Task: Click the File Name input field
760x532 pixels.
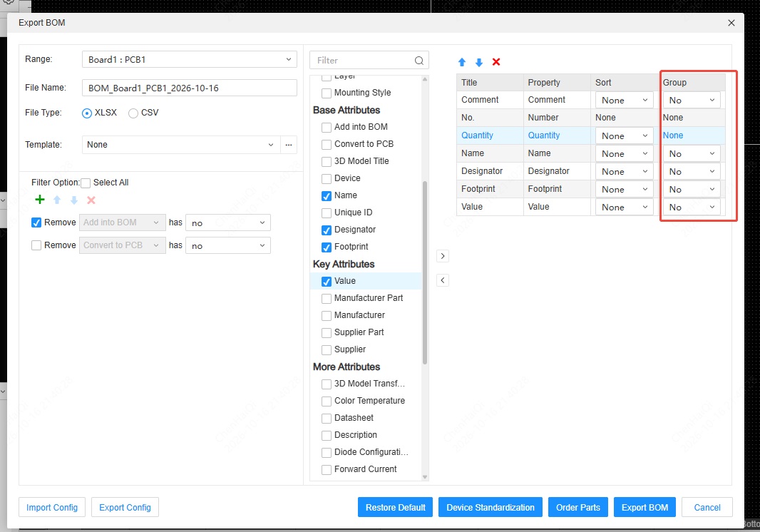Action: coord(190,88)
